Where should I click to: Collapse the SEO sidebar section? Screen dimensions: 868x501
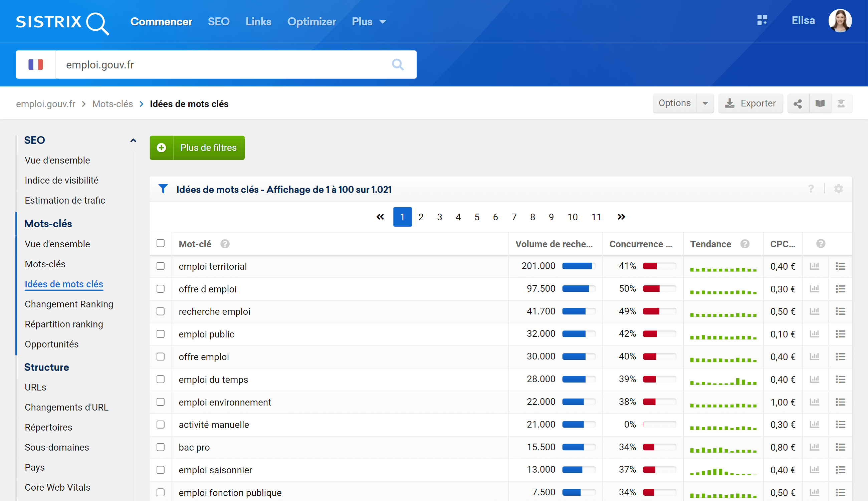[133, 141]
